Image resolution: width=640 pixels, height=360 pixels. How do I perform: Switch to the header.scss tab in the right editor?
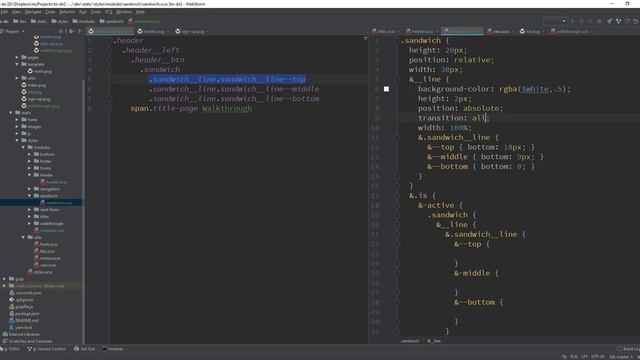(x=422, y=31)
